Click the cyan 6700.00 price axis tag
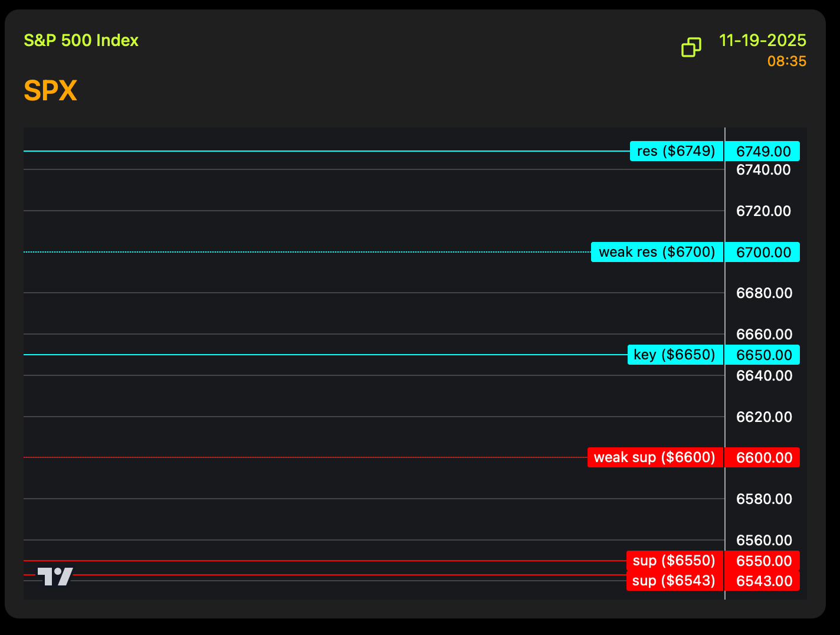This screenshot has height=635, width=840. pos(763,252)
